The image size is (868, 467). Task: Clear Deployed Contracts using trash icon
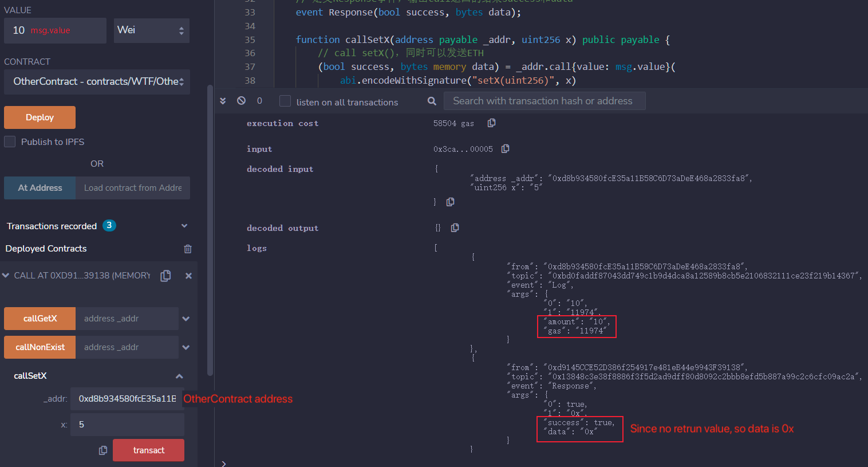coord(187,249)
